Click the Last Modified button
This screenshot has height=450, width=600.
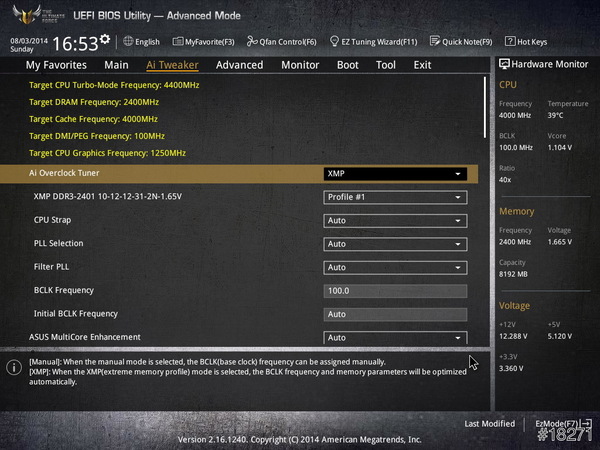tap(489, 424)
